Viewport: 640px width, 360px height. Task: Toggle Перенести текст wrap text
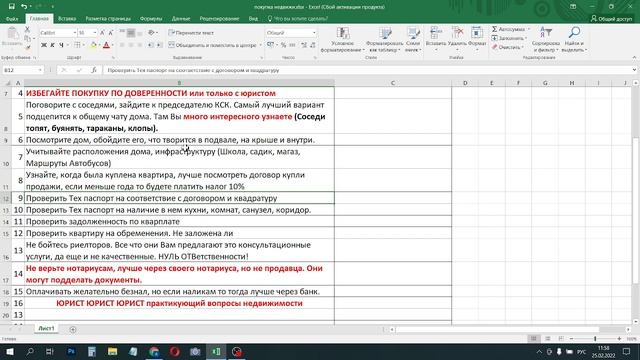tap(191, 33)
